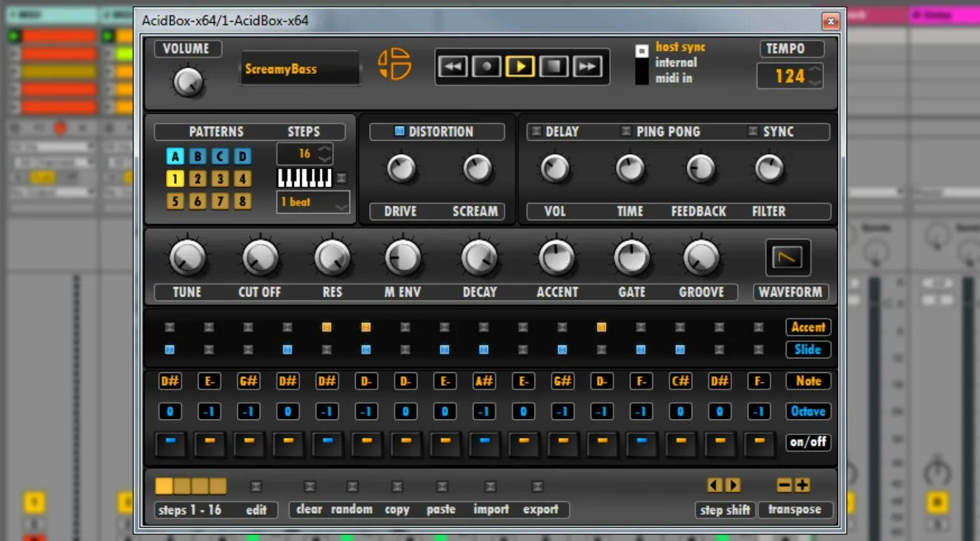Click the C# note box
This screenshot has width=980, height=541.
point(680,381)
